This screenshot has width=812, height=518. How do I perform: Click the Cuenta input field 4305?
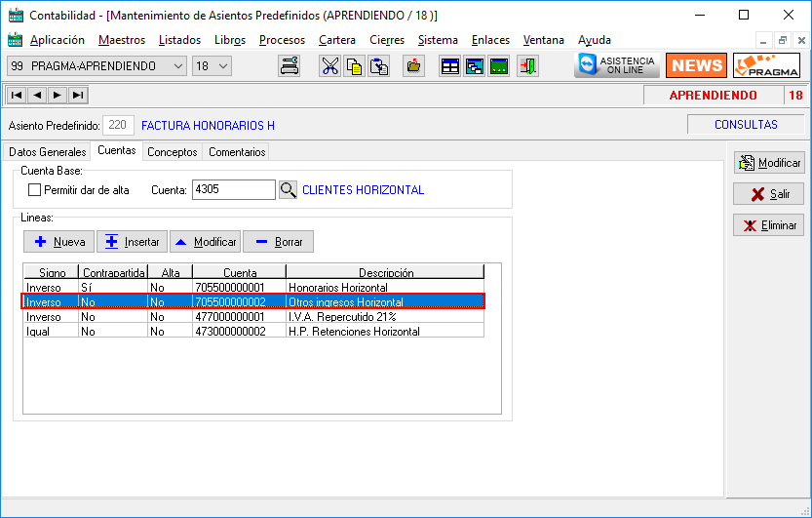(234, 189)
